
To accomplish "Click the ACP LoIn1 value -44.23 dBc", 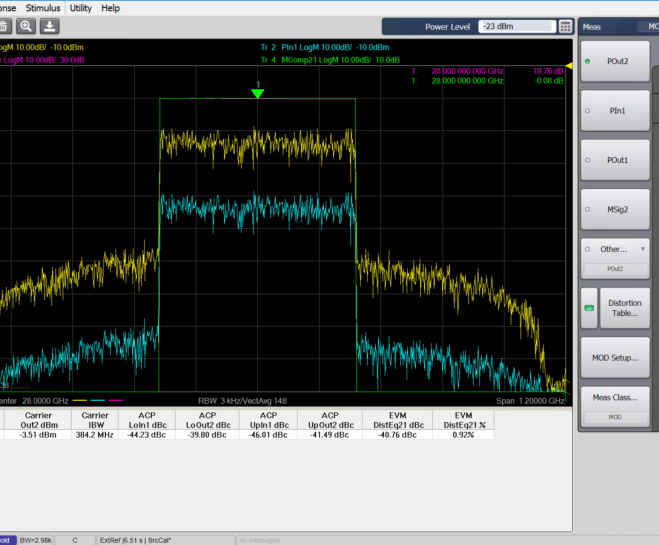I will (x=147, y=435).
